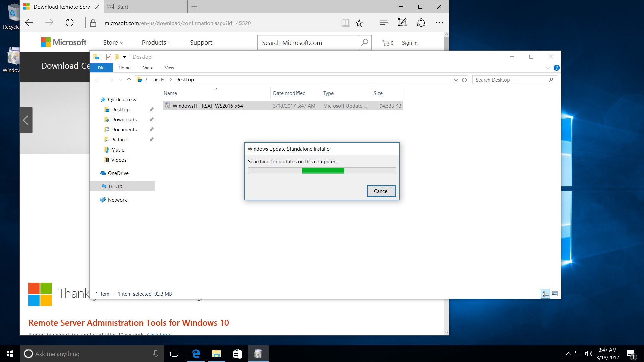Click Cortana microphone icon
Image resolution: width=644 pixels, height=362 pixels.
pyautogui.click(x=156, y=354)
